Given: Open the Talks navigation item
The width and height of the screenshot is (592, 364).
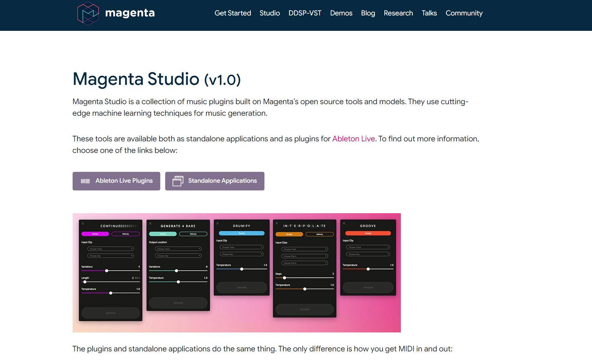Looking at the screenshot, I should [x=429, y=13].
